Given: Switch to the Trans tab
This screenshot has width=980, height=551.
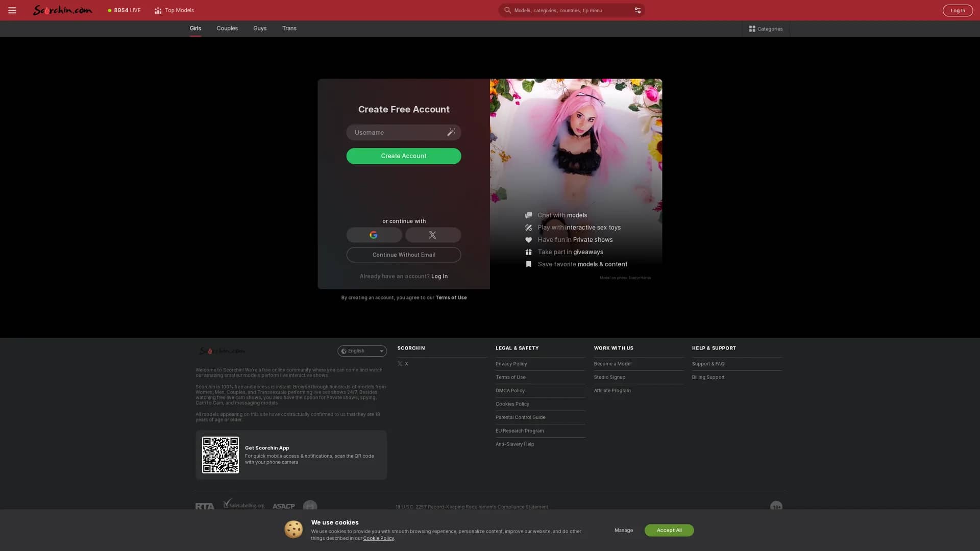Looking at the screenshot, I should click(289, 29).
